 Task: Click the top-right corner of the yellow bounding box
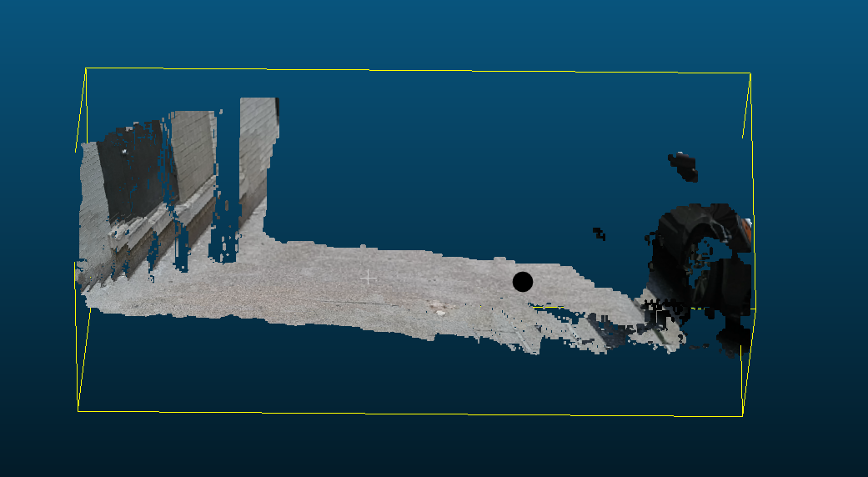(750, 73)
